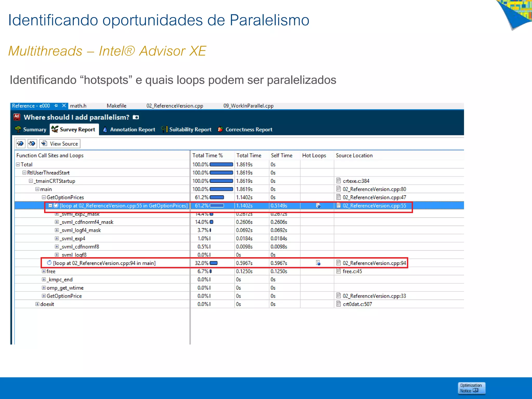Click the Function Call Sites and Loops header

[x=102, y=155]
